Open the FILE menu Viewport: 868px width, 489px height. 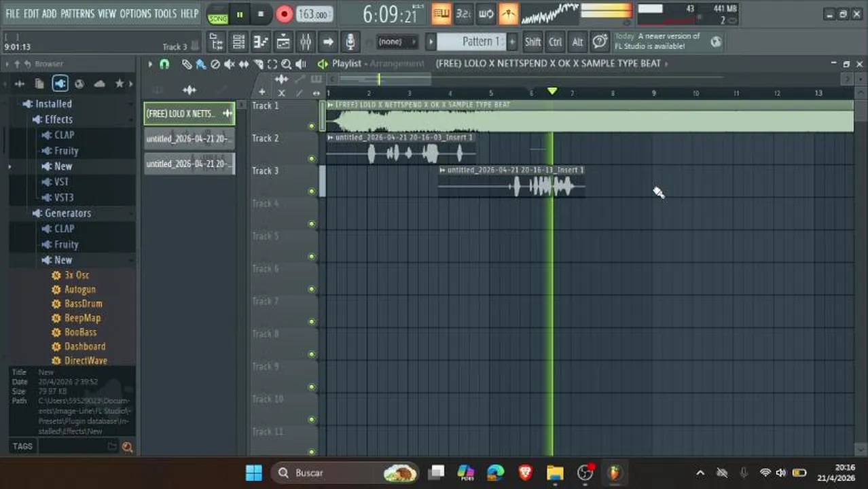pos(12,14)
